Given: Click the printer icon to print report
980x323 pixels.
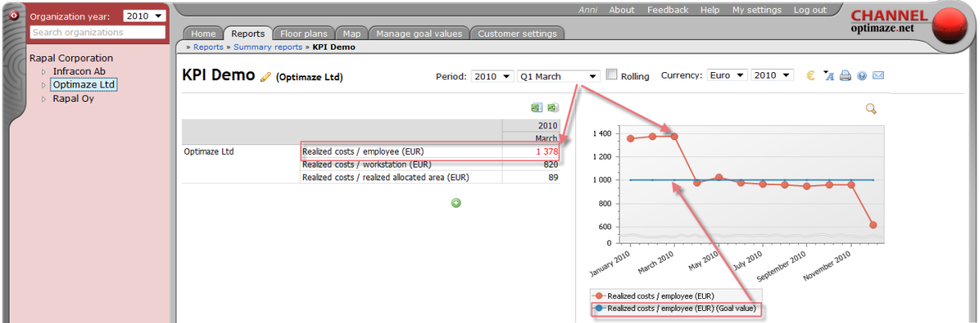Looking at the screenshot, I should point(845,76).
